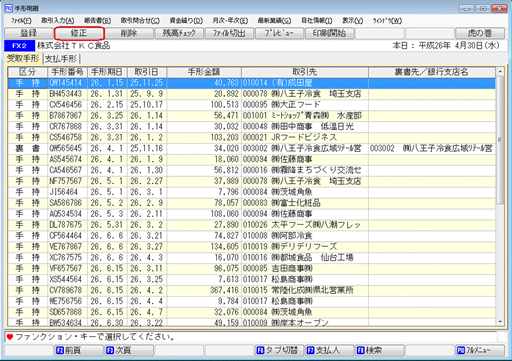The image size is (512, 361).
Task: Open the F10 フルメニュー function key
Action: [x=480, y=350]
